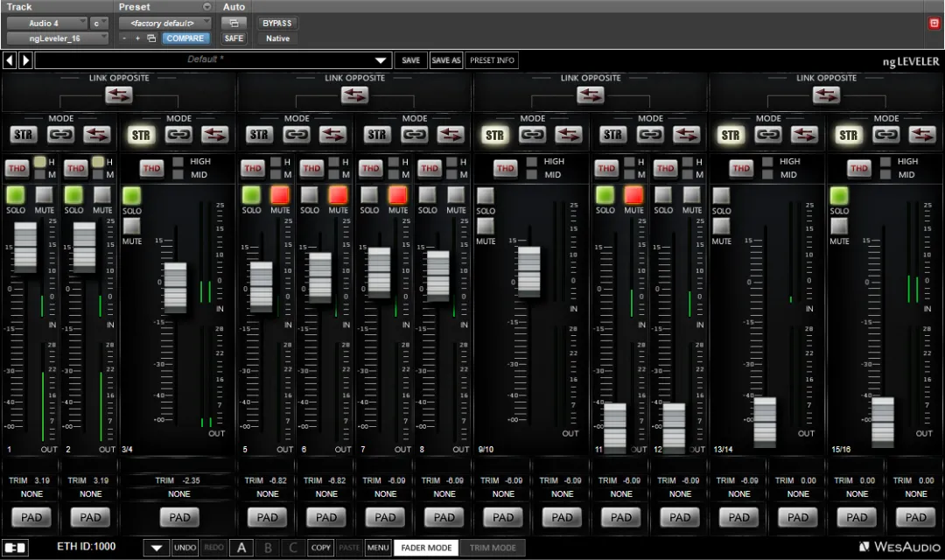Click the link chain mode icon for channel 7/8
Viewport: 945px width, 560px height.
415,135
